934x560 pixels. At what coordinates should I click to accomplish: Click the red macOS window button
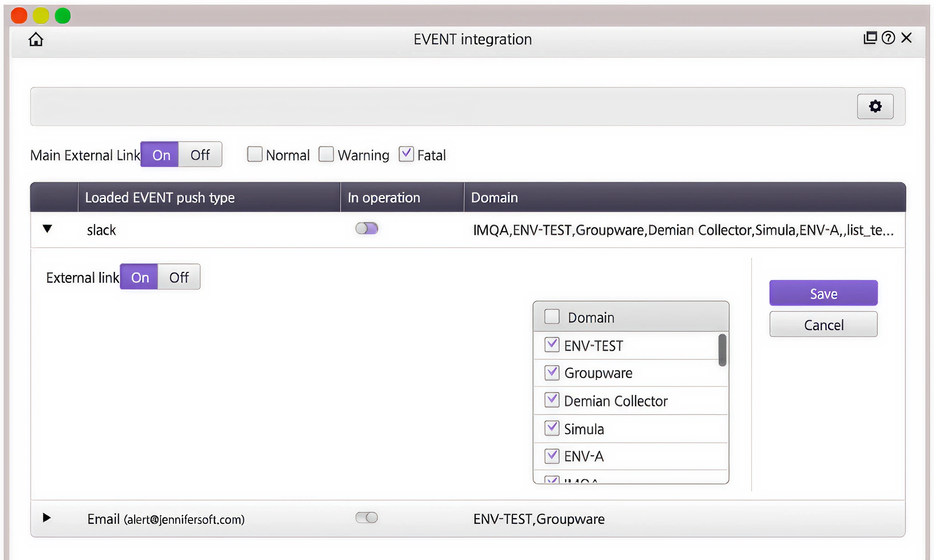tap(19, 16)
